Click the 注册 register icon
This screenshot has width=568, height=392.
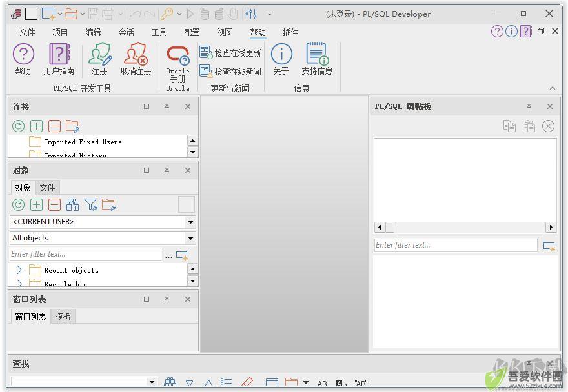[x=99, y=59]
